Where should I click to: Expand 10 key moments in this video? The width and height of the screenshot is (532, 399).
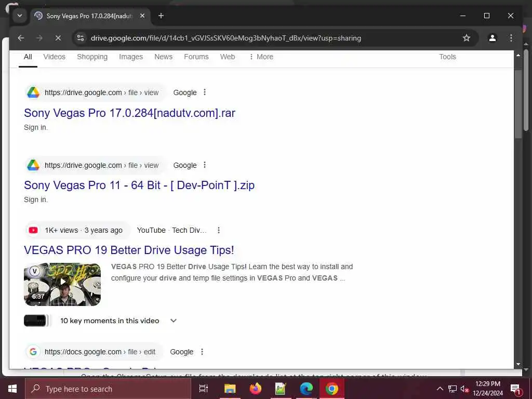[174, 321]
